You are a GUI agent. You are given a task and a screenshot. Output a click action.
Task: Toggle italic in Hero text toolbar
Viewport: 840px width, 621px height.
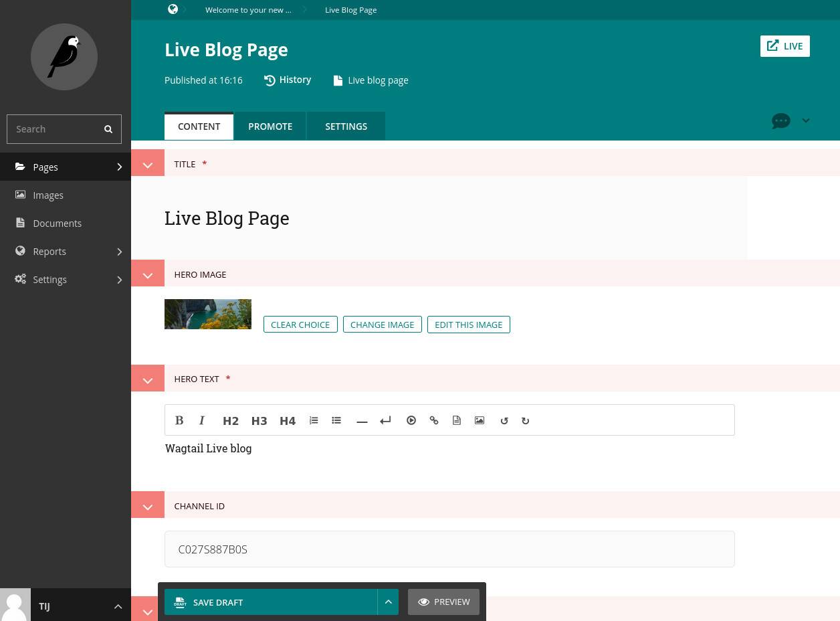coord(202,420)
